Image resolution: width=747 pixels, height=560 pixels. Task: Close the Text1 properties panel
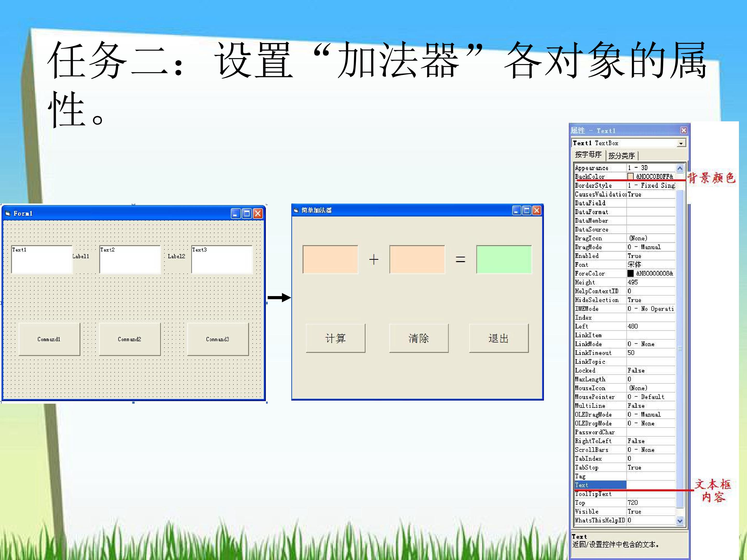tap(683, 130)
